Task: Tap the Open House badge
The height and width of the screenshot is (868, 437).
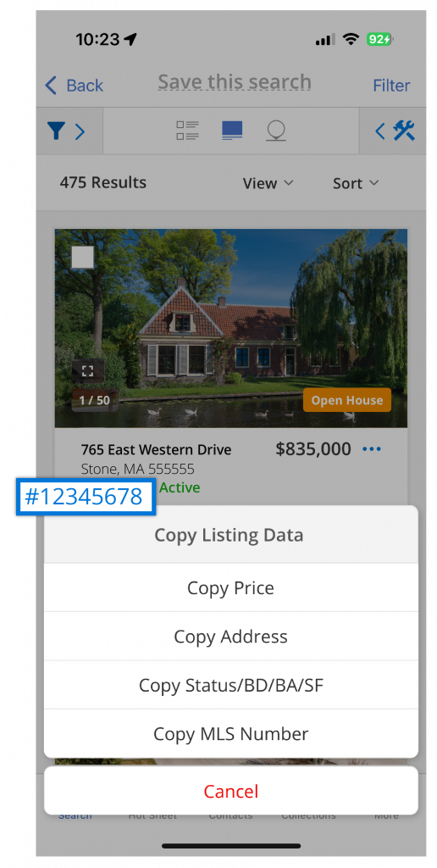Action: pos(347,400)
